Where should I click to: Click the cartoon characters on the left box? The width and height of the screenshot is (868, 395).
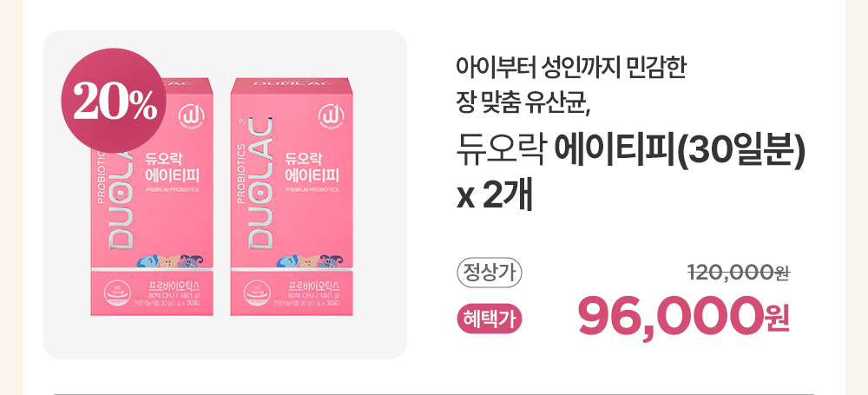(x=170, y=260)
